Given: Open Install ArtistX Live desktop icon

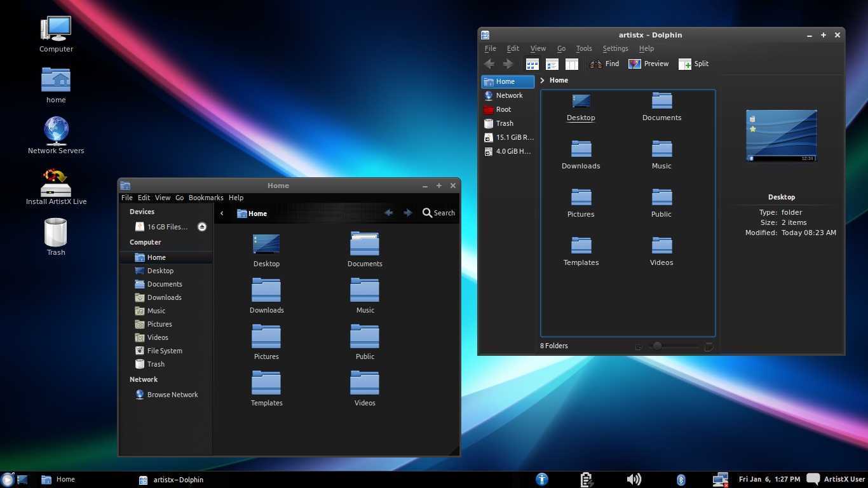Looking at the screenshot, I should 56,186.
